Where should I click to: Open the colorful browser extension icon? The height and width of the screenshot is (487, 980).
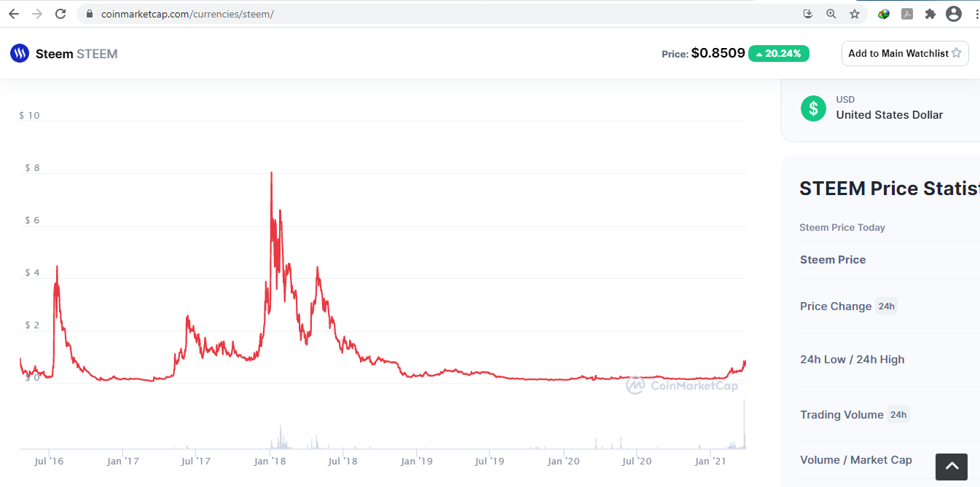coord(884,14)
